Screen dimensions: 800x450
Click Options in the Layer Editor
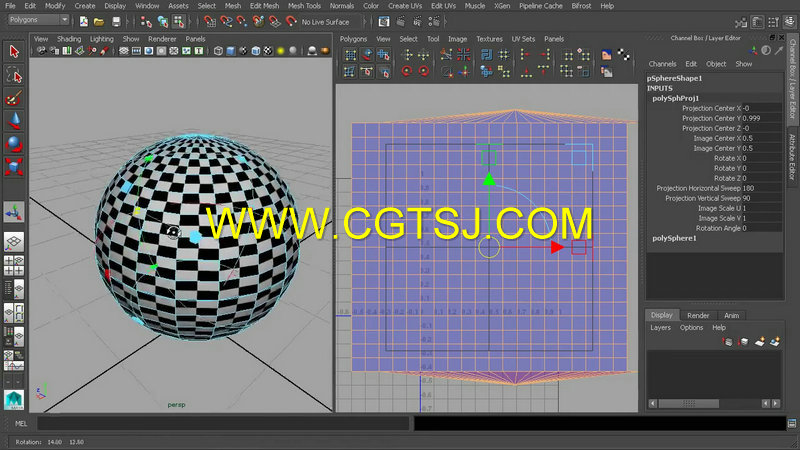(691, 328)
